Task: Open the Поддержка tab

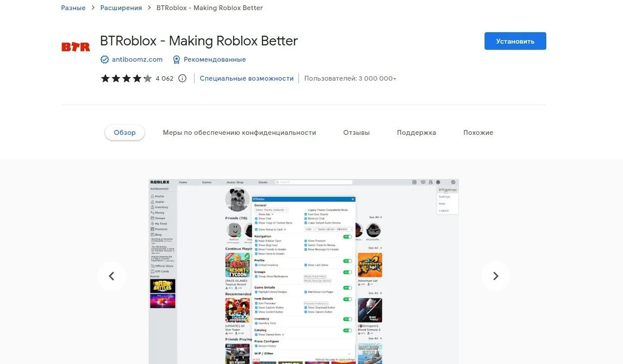Action: [x=416, y=133]
